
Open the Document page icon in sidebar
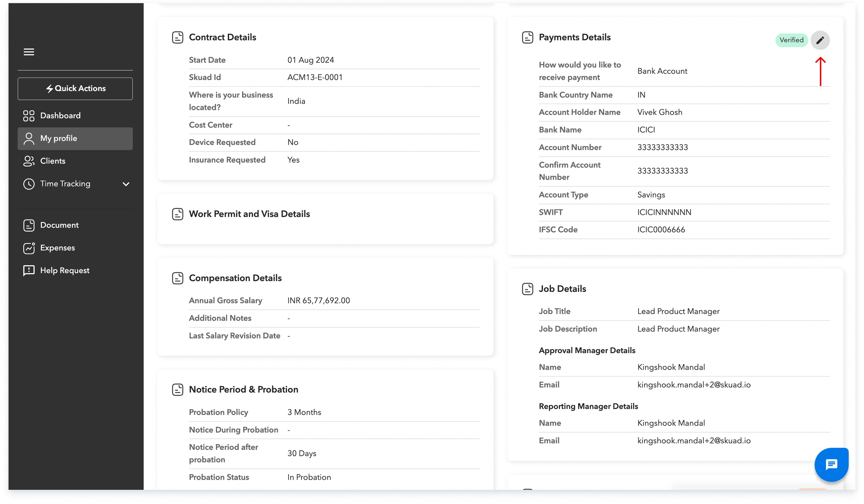[29, 225]
